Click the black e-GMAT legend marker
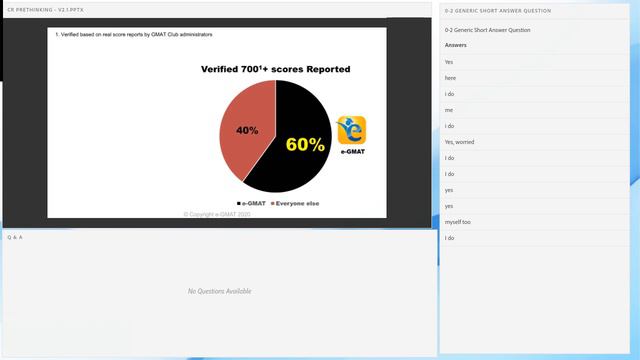 coord(239,203)
